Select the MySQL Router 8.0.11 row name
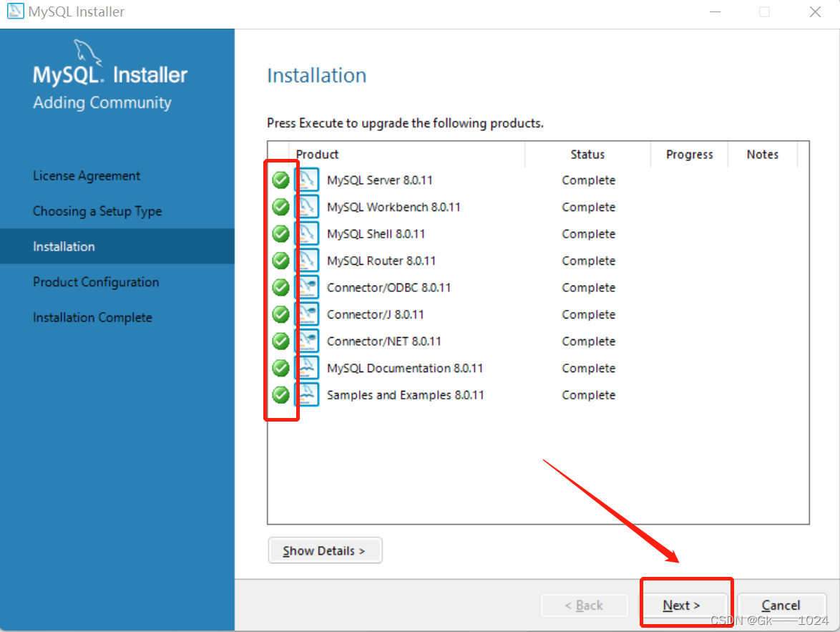Image resolution: width=840 pixels, height=632 pixels. [x=381, y=261]
